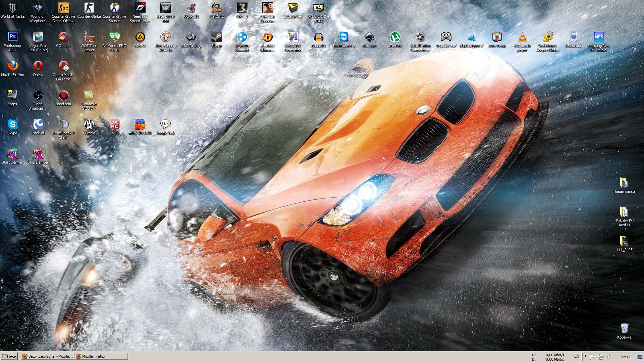
Task: Click the VLC media player icon
Action: pos(522,37)
